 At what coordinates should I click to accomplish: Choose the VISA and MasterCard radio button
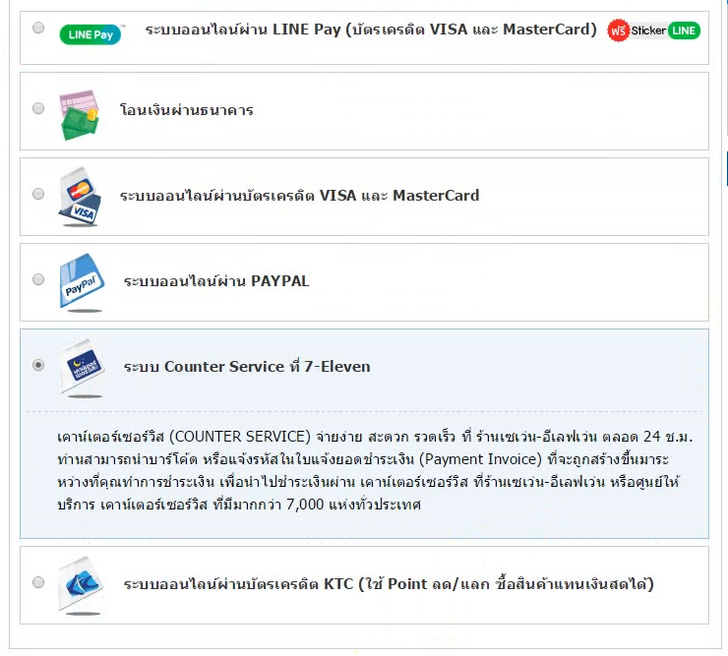39,194
